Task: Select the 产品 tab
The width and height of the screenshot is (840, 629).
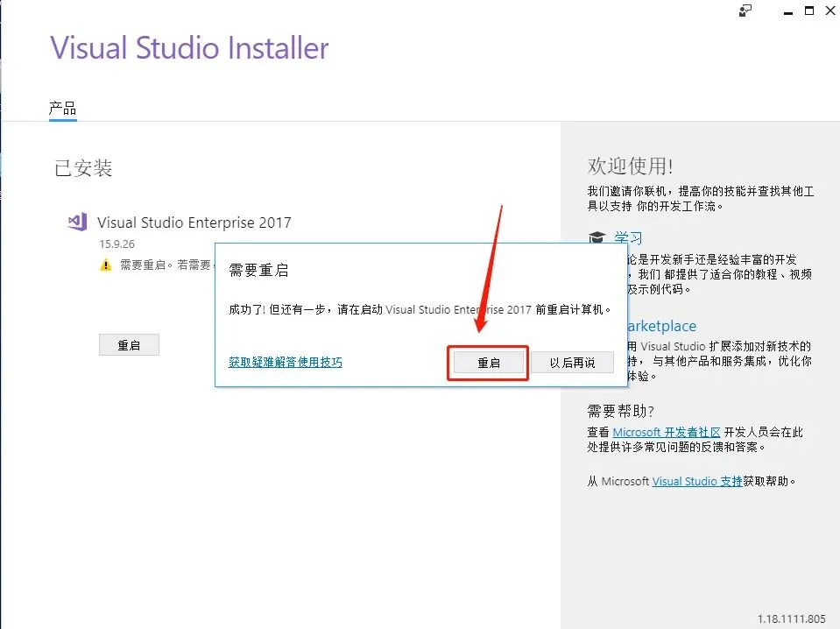Action: 63,109
